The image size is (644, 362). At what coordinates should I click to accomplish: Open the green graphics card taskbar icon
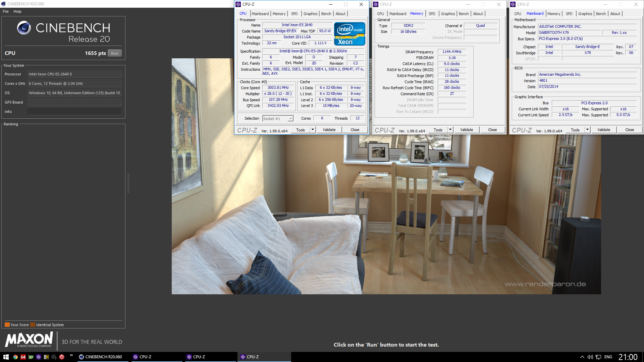pyautogui.click(x=31, y=357)
